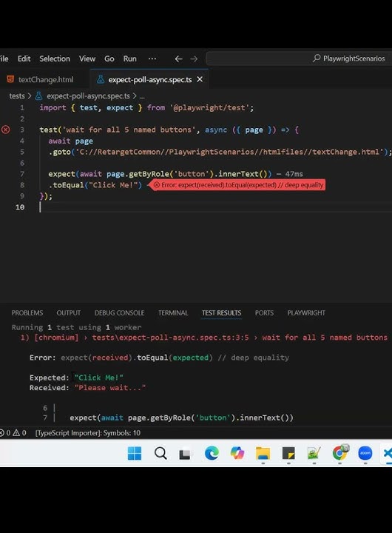Open the PLAYWRIGHT panel tab
Viewport: 392px width, 533px height.
pos(306,312)
